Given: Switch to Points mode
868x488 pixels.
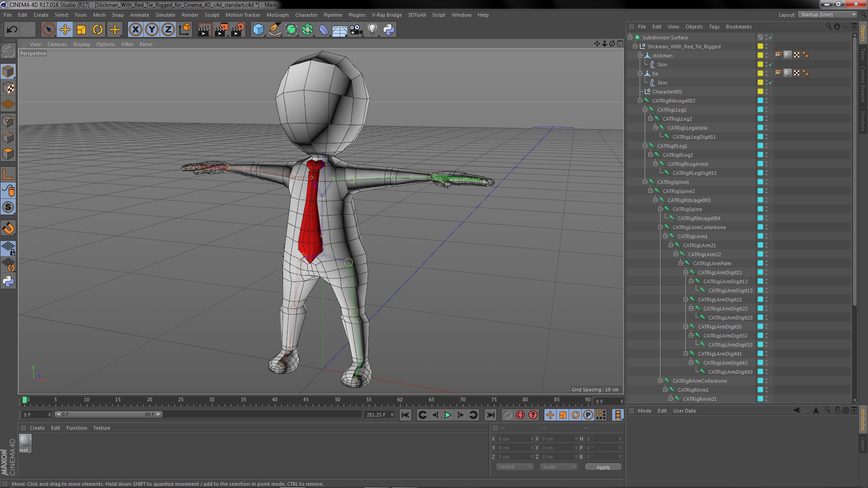Looking at the screenshot, I should click(x=8, y=121).
